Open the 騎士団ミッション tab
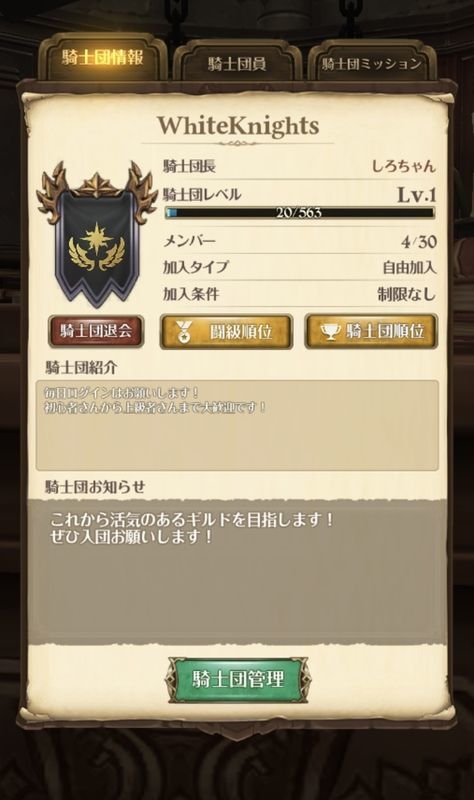Viewport: 474px width, 800px height. click(371, 64)
